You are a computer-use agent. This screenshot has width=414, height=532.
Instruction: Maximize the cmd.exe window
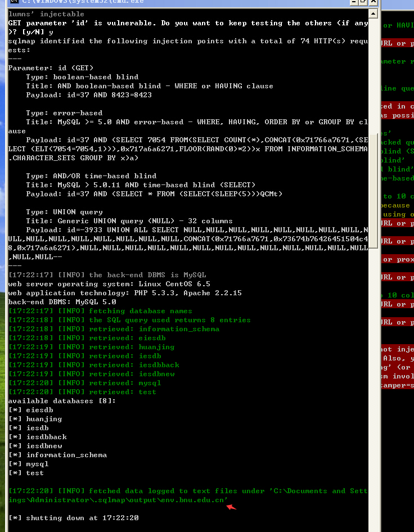click(x=363, y=2)
